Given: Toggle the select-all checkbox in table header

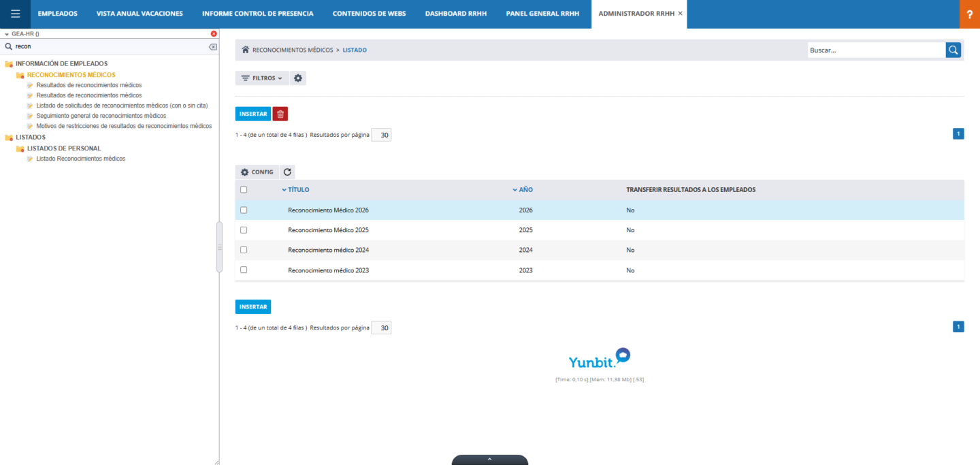Looking at the screenshot, I should pyautogui.click(x=244, y=190).
